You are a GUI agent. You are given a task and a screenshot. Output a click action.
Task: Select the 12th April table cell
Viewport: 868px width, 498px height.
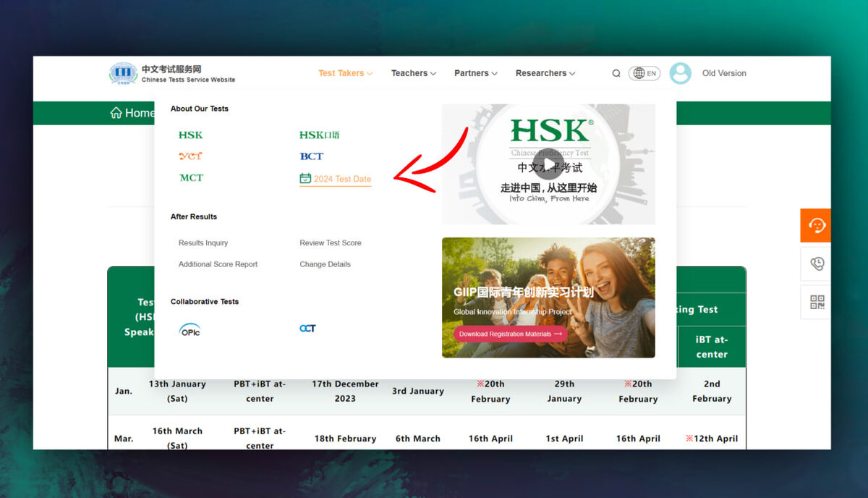(x=712, y=439)
